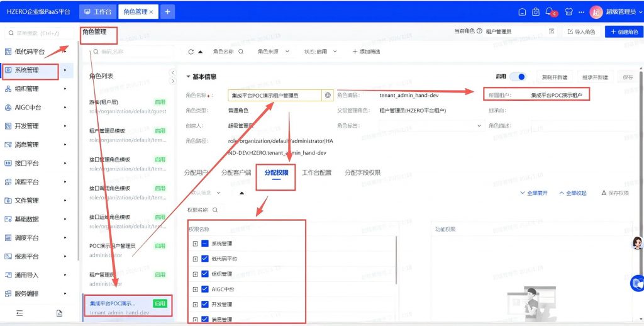Open the notification bell with badge

(x=550, y=12)
